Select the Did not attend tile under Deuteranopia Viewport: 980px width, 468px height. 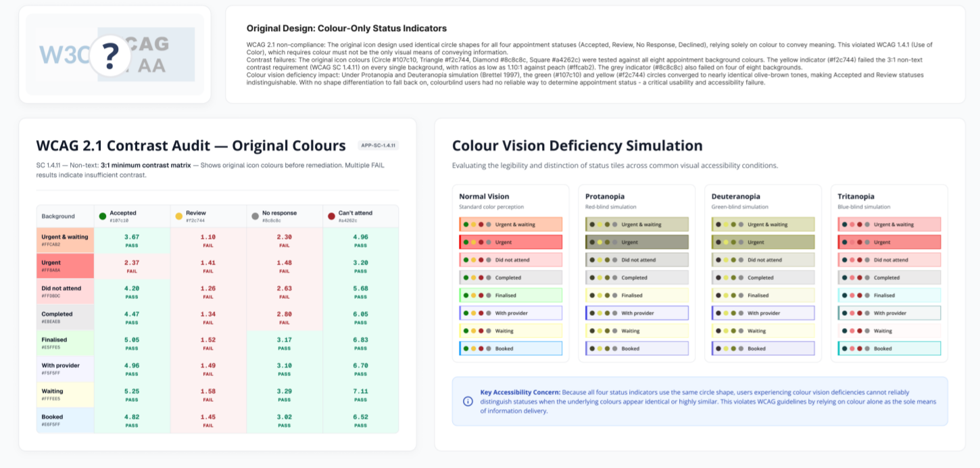coord(763,260)
